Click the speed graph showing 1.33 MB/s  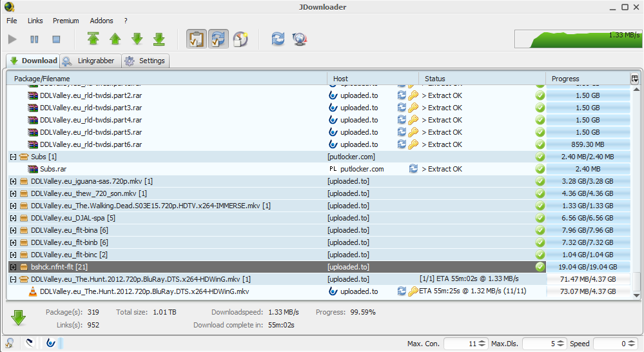click(x=578, y=39)
